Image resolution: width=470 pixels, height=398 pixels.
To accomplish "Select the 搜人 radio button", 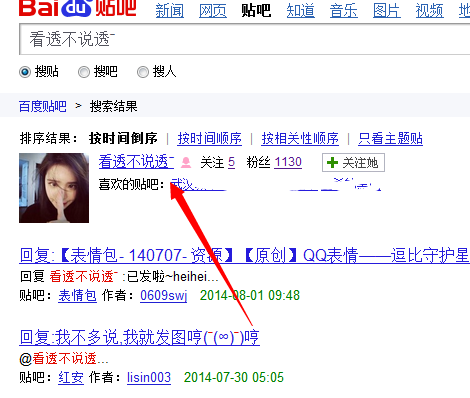I will pos(143,72).
